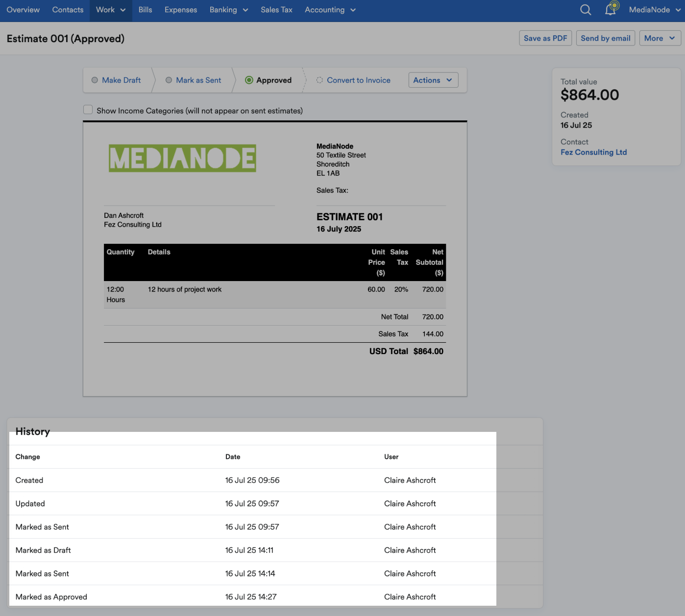Click the Net Total 720.00 value

point(433,317)
